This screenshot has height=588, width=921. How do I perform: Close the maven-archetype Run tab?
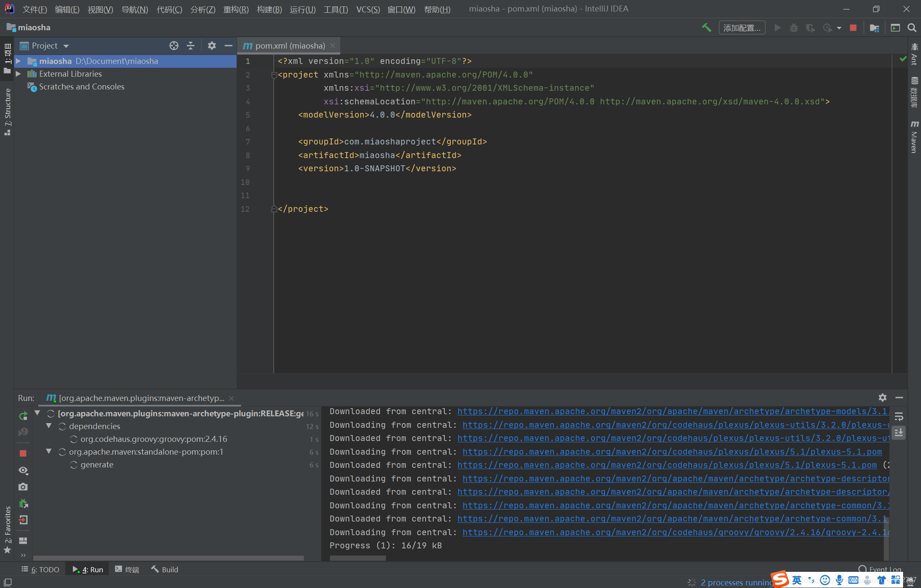(x=232, y=398)
